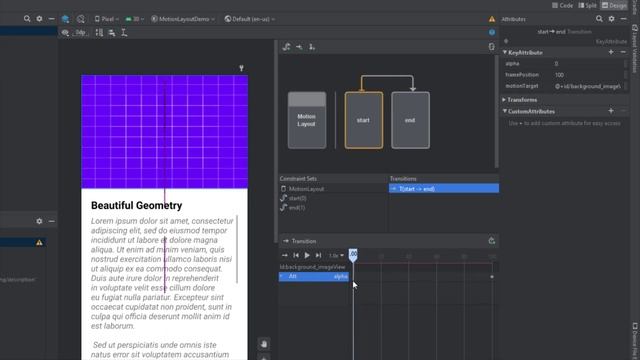Click the keyframe diamond at position 100

[492, 277]
